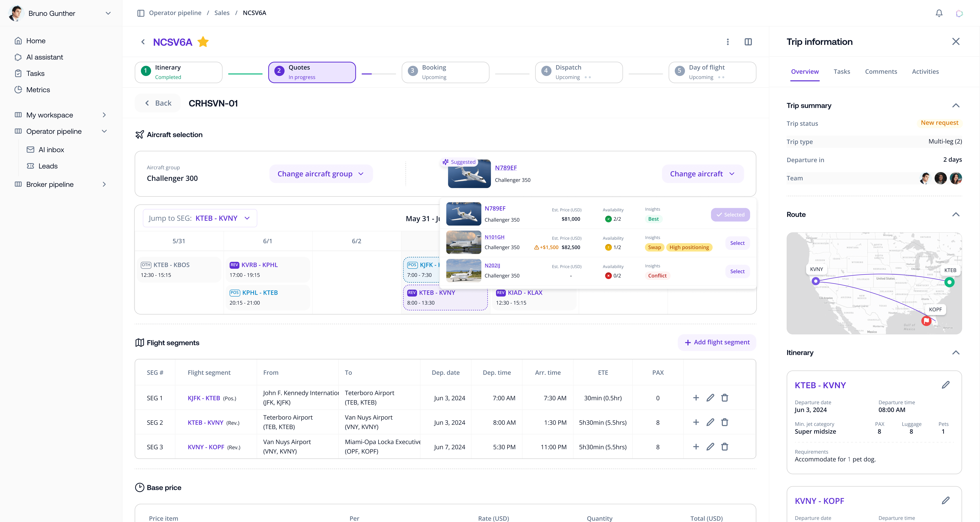
Task: Click KVRB - KPHL schedule block on 6/1
Action: tap(268, 270)
